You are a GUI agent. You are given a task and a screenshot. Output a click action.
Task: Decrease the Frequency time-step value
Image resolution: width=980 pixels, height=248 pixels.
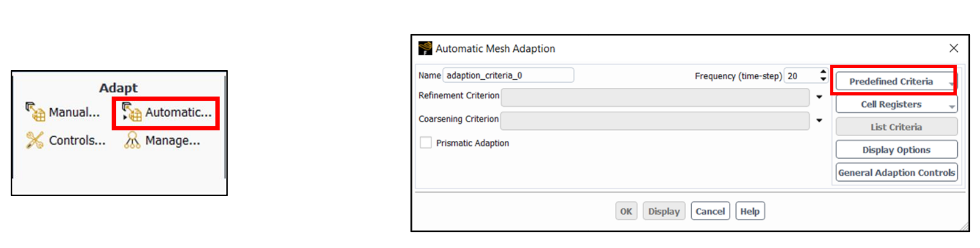coord(823,79)
